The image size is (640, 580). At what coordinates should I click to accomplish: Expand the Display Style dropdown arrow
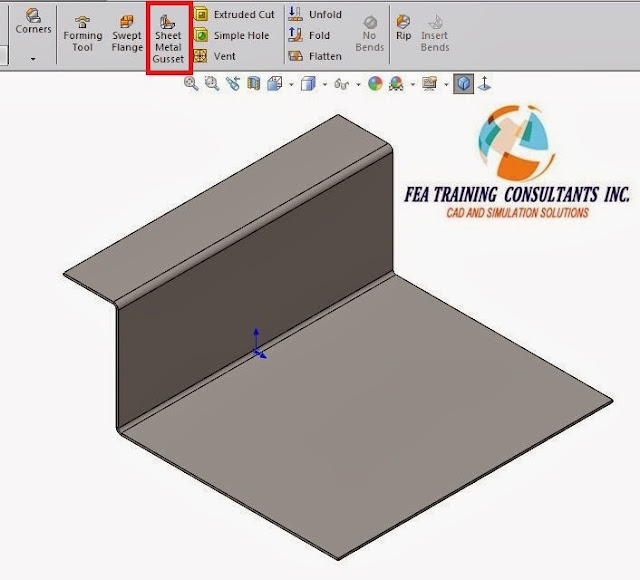click(325, 84)
